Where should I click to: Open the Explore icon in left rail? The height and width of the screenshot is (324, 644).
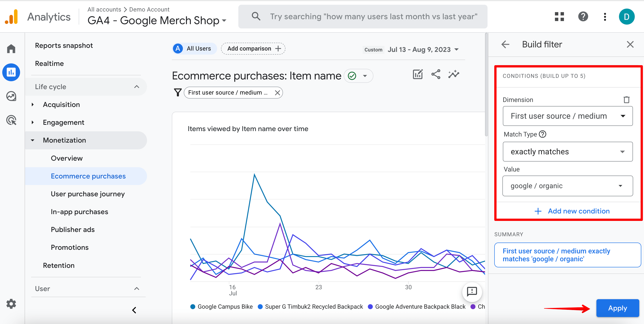click(11, 96)
